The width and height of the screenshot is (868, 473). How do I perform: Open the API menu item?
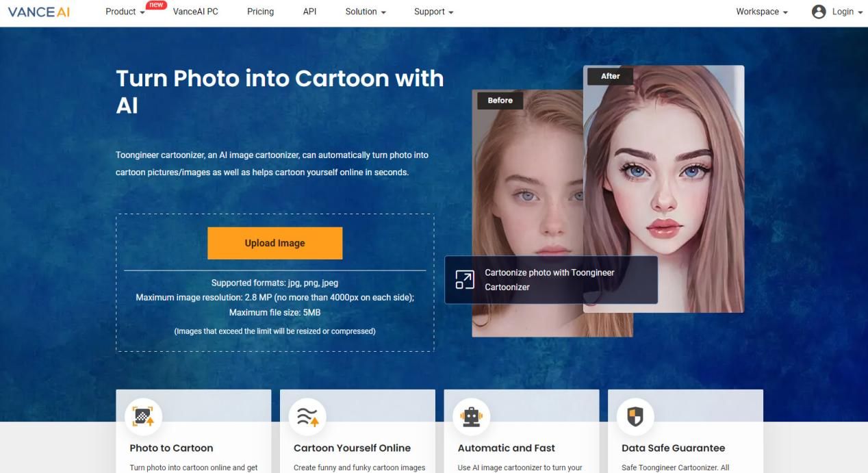click(x=309, y=12)
